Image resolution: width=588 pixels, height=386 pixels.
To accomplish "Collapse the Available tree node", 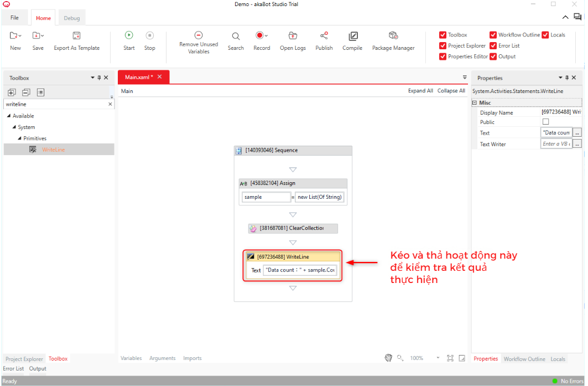I will [x=9, y=116].
